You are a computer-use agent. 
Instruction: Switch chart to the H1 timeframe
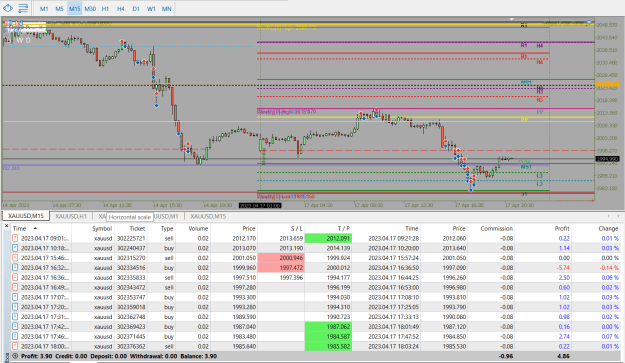(105, 8)
